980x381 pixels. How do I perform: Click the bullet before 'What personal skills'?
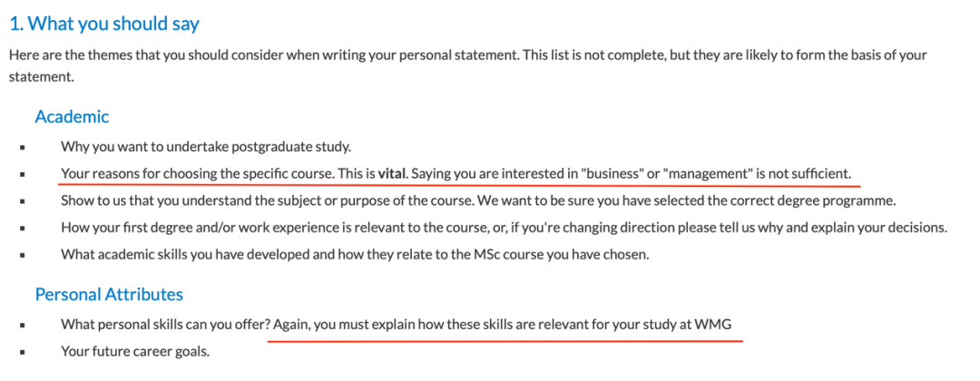click(x=22, y=326)
